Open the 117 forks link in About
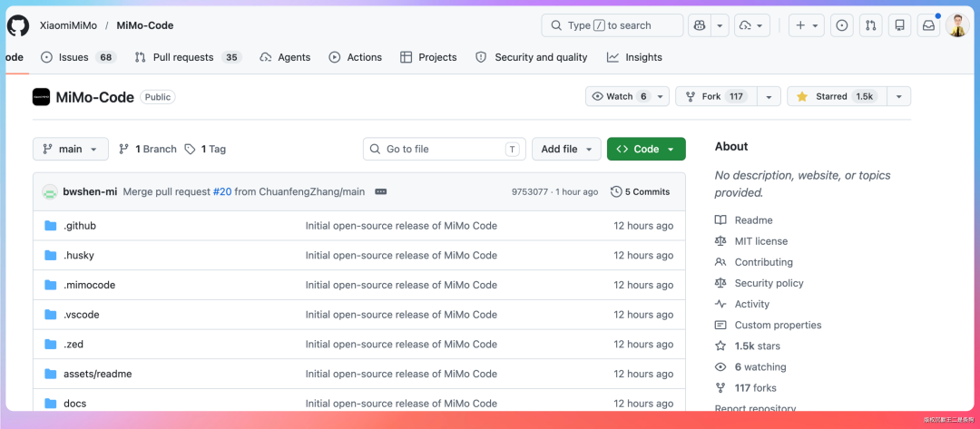The height and width of the screenshot is (429, 980). pos(756,388)
